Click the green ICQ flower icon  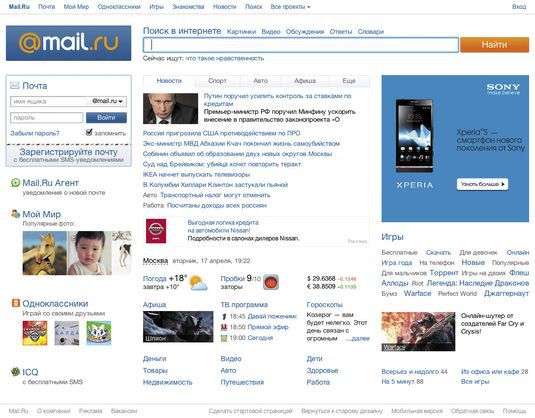coord(15,372)
